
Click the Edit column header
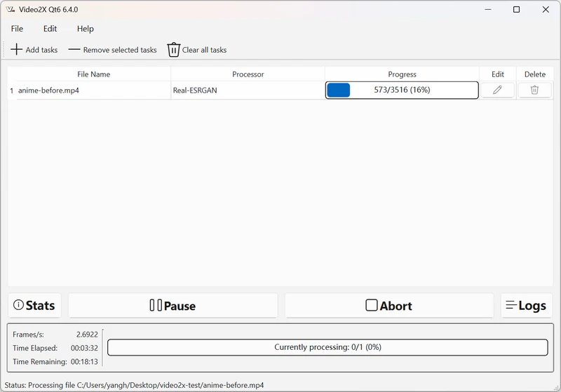[x=497, y=74]
